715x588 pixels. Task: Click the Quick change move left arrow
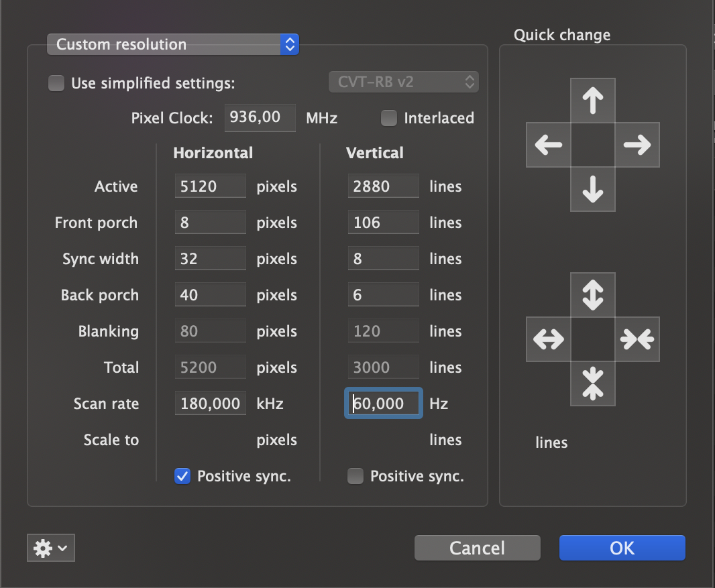pos(549,145)
